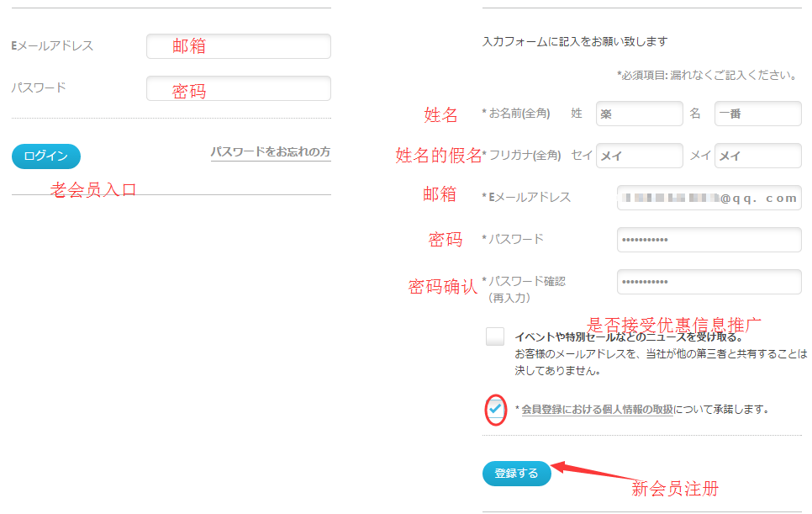Uncheck the personal information consent checkbox
812x514 pixels.
point(495,410)
